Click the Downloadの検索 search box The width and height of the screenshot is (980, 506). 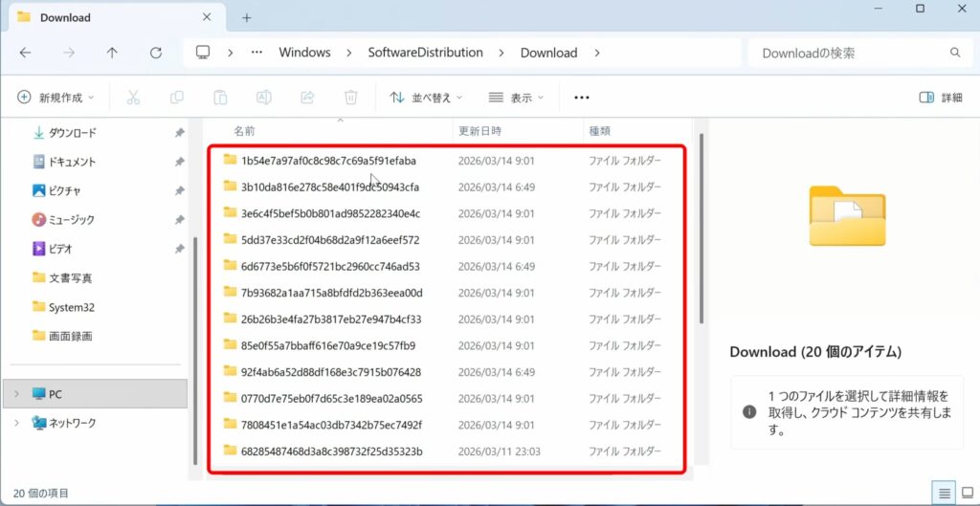(847, 53)
